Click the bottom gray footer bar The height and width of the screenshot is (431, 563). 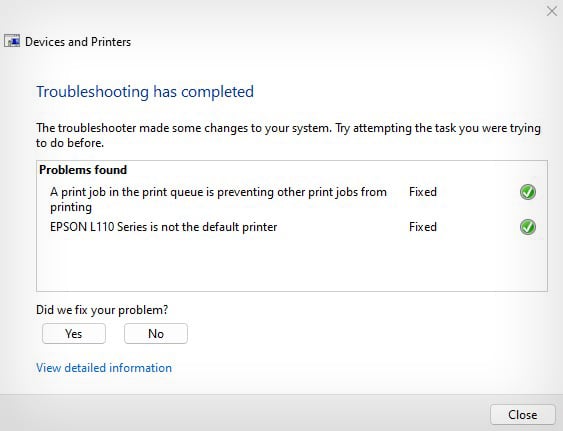click(244, 413)
